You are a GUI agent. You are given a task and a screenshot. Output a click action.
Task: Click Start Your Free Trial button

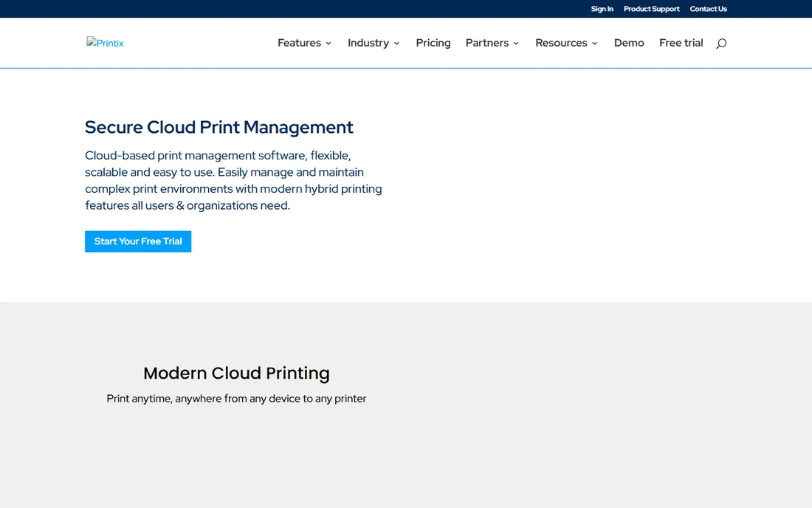(x=138, y=241)
